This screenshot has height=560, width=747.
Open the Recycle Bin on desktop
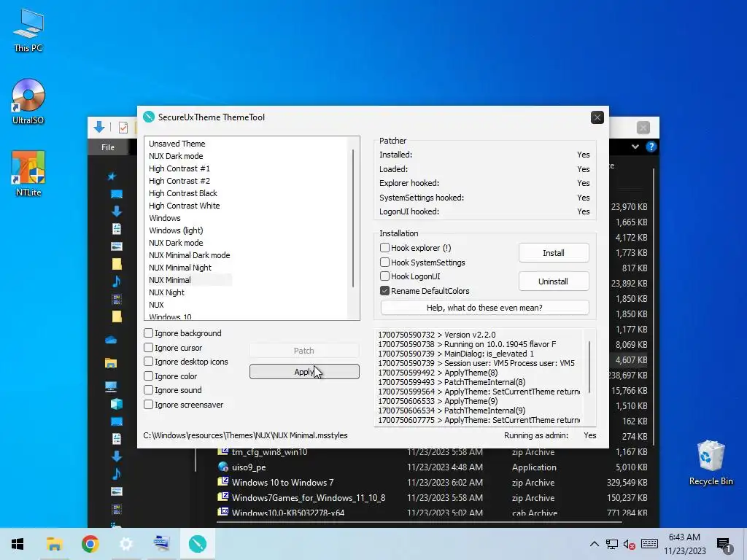711,463
